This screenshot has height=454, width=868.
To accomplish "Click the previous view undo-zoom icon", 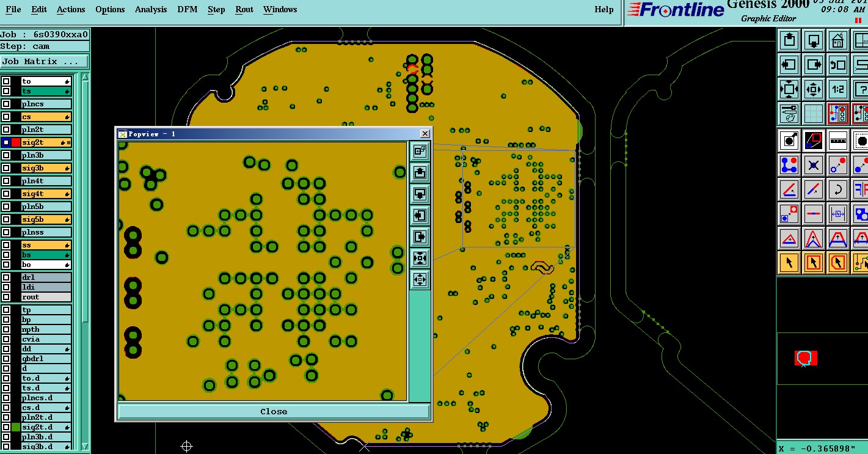I will click(837, 65).
